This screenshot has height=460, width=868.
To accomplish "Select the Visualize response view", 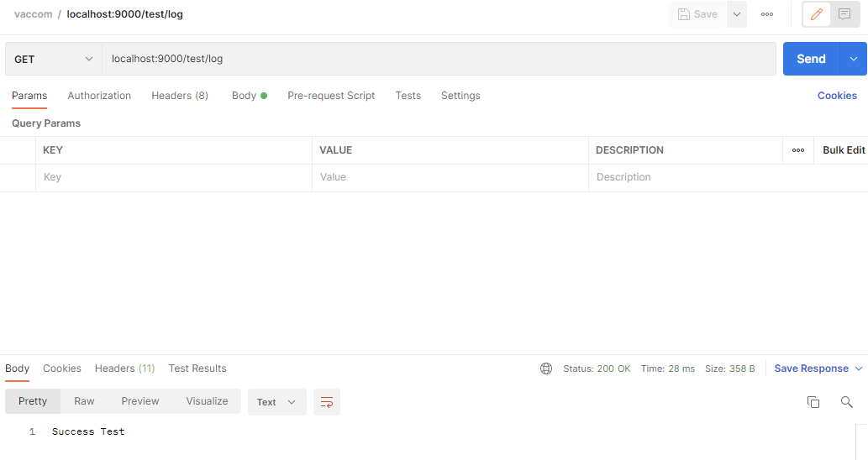I will (207, 401).
